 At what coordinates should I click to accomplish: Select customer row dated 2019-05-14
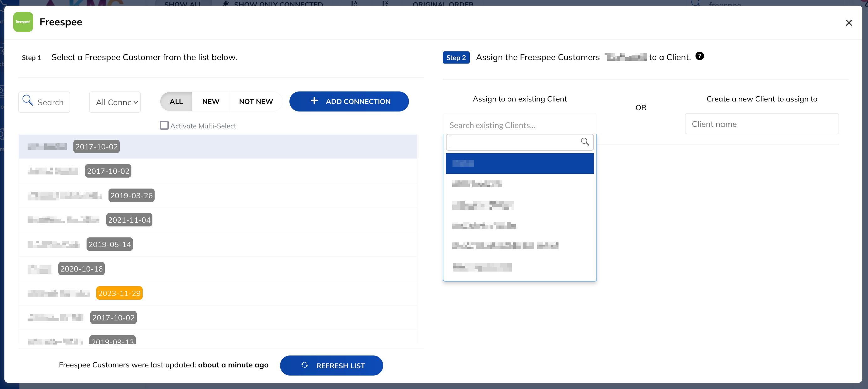(x=218, y=245)
